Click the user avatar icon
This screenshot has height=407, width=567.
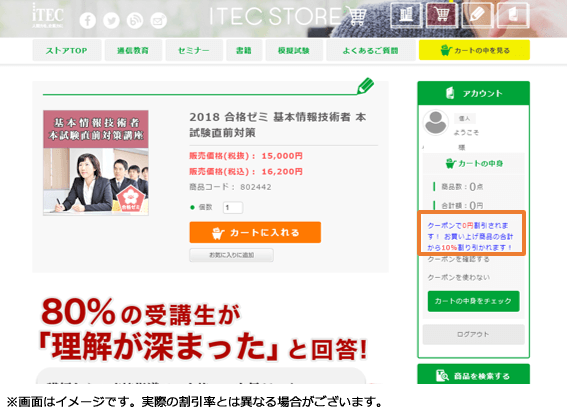tap(436, 123)
